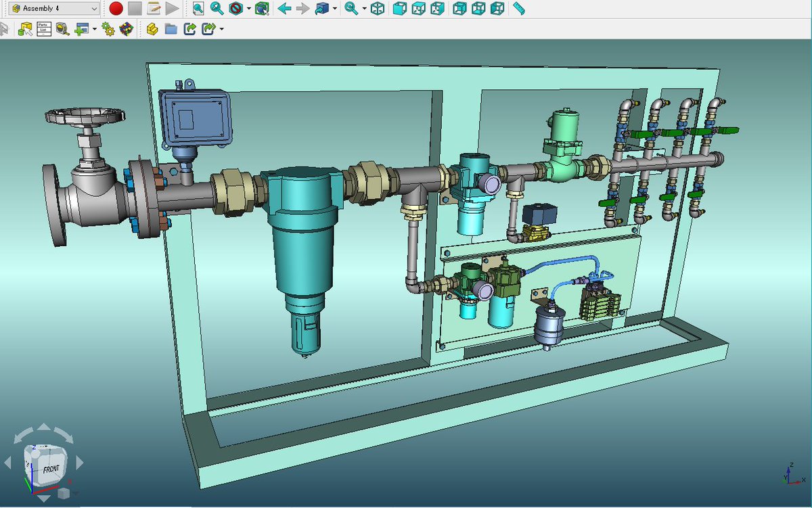Click the FRONT face of view cube
Screen dimensions: 812x508
coord(51,468)
